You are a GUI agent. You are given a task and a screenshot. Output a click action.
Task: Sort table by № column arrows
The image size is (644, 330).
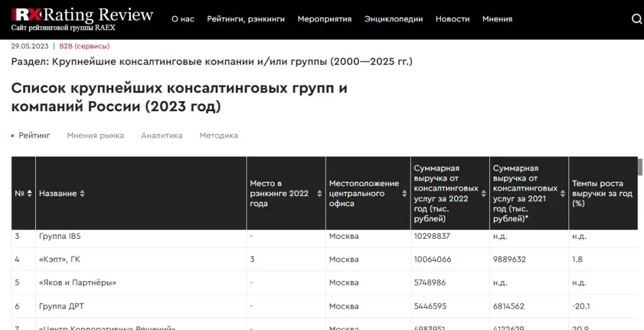click(x=30, y=194)
